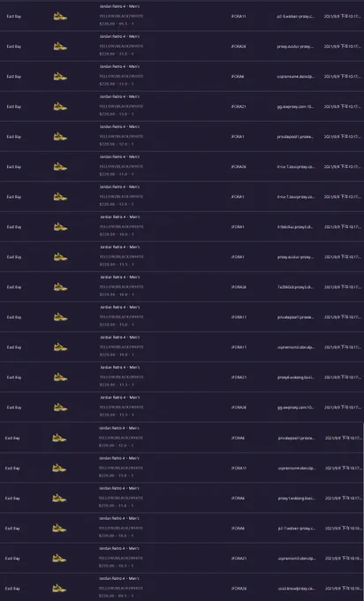
Task: Select JFORA21 profile in proxy6.wukong row
Action: [239, 377]
